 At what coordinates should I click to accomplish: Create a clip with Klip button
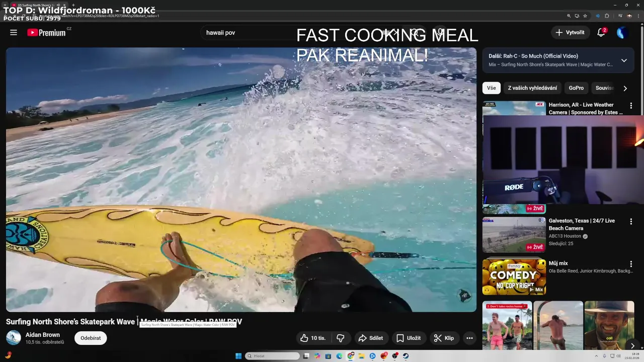click(444, 338)
